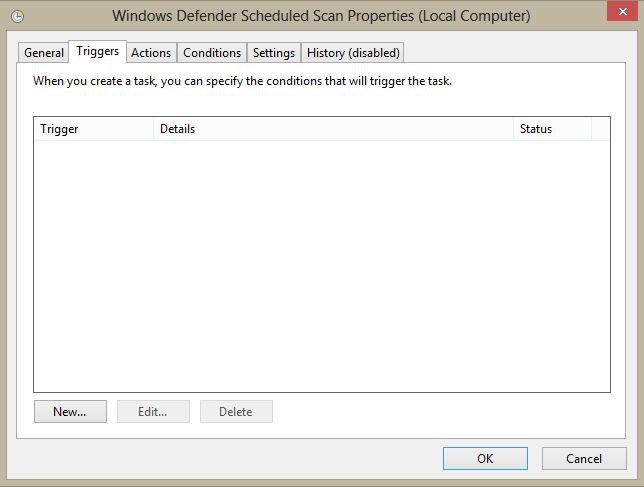Confirm the dialog with OK

(x=485, y=459)
